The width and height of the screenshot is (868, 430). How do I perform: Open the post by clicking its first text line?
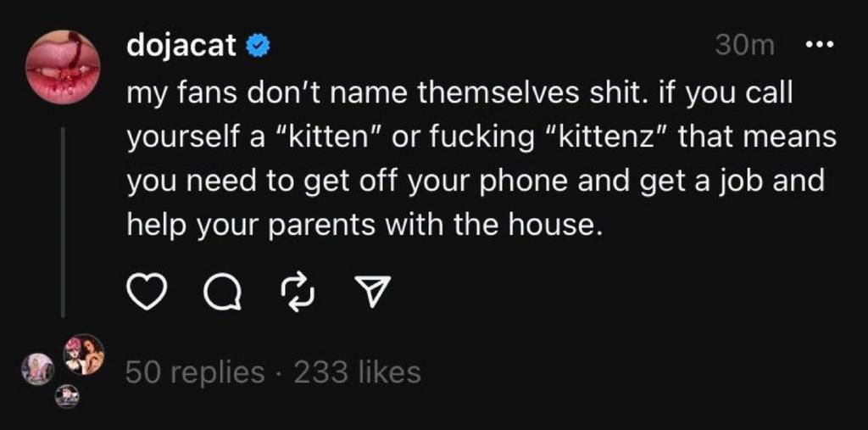click(459, 92)
